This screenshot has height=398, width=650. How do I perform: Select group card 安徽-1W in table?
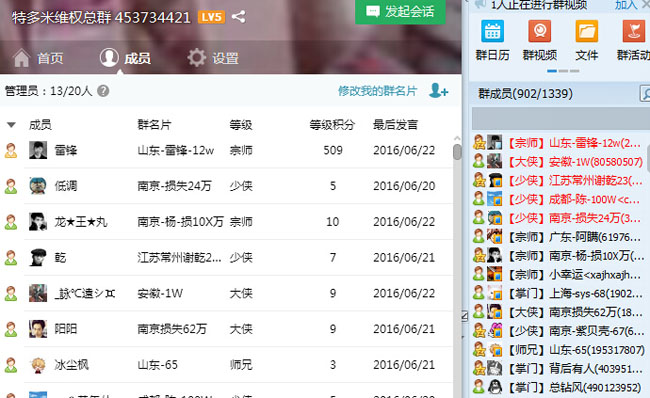click(x=160, y=294)
